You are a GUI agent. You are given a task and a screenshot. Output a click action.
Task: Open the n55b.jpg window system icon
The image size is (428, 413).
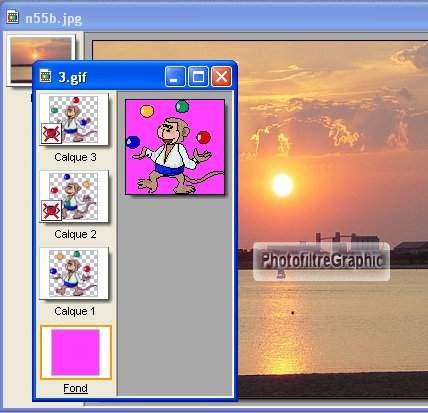tap(13, 17)
